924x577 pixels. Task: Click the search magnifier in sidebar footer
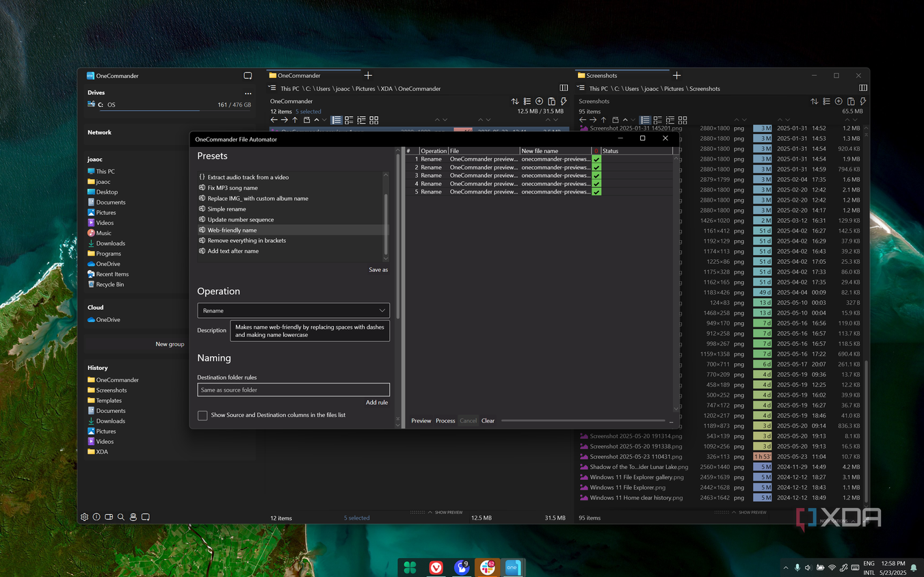point(121,518)
